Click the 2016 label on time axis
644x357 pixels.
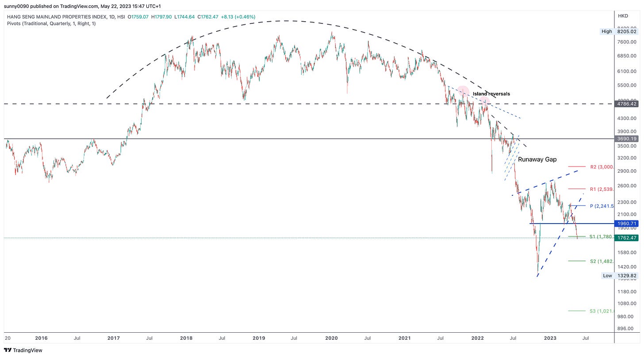pyautogui.click(x=41, y=338)
